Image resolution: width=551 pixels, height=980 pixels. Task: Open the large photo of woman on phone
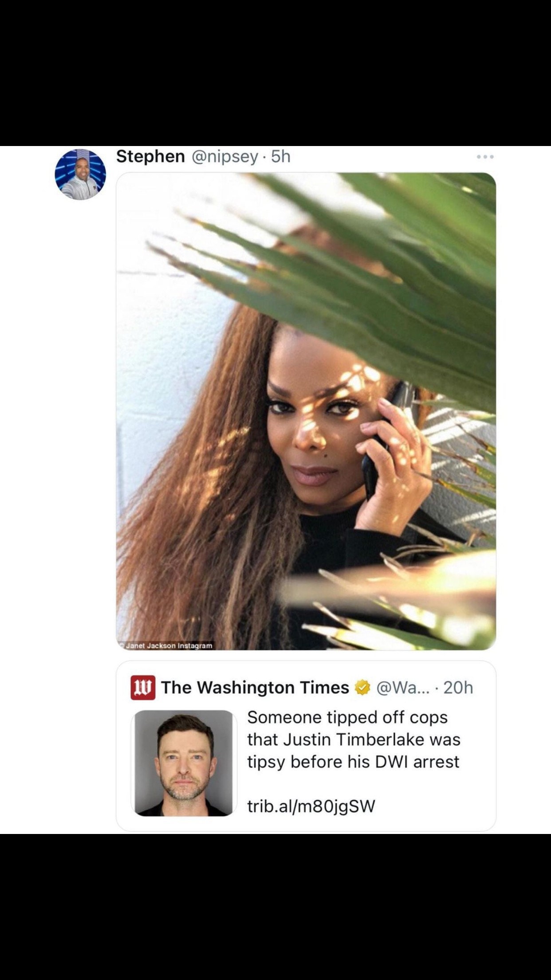point(306,411)
